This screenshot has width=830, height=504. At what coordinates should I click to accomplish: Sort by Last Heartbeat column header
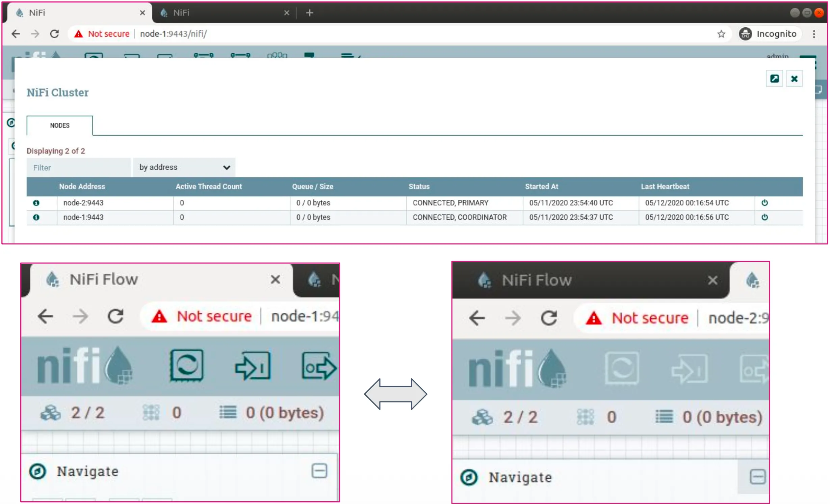[x=665, y=187]
